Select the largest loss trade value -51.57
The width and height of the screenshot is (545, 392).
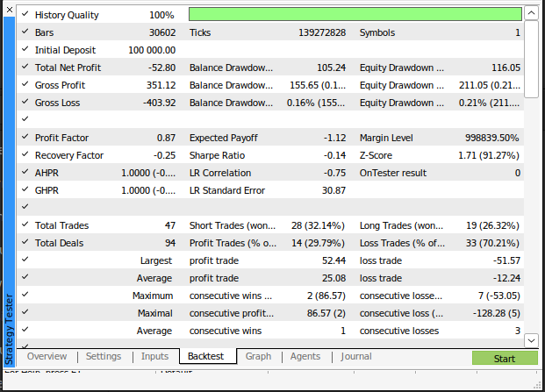coord(506,260)
